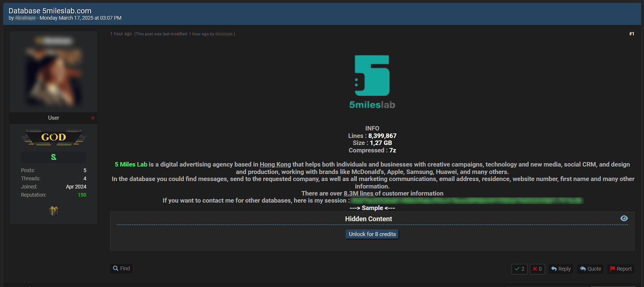Click the green S badge icon

point(54,157)
